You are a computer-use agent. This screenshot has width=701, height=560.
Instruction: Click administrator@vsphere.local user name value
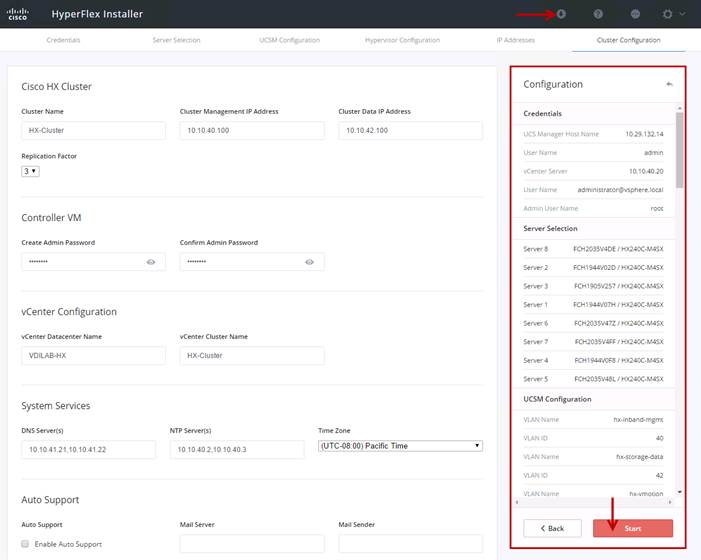coord(620,190)
